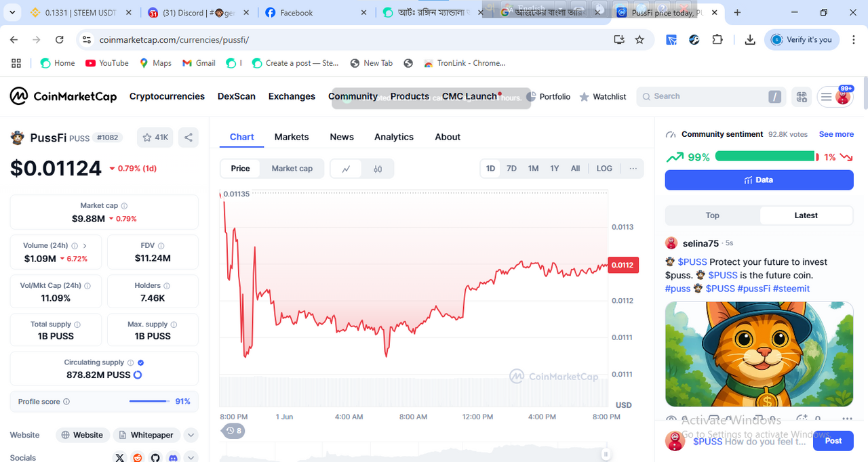This screenshot has width=868, height=462.
Task: Open the Exchanges nav menu
Action: point(292,96)
